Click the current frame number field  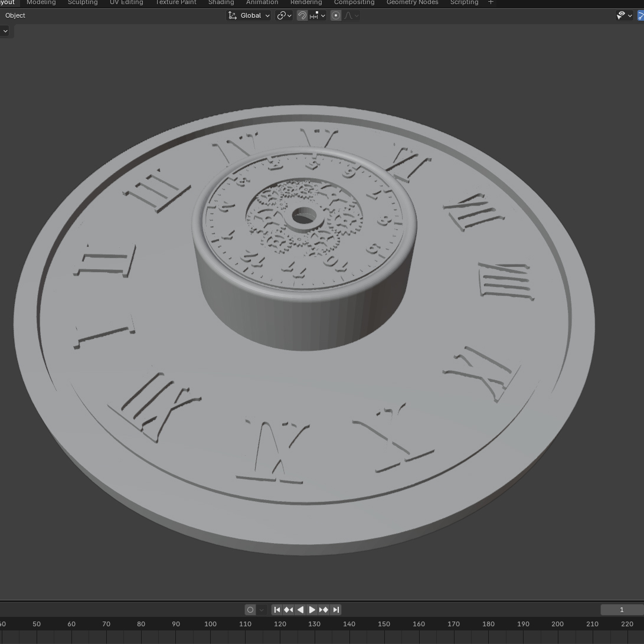622,610
